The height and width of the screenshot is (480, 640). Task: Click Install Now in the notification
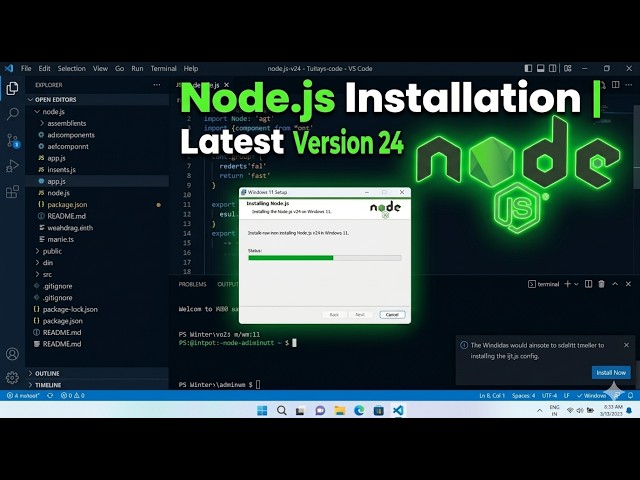[x=611, y=372]
